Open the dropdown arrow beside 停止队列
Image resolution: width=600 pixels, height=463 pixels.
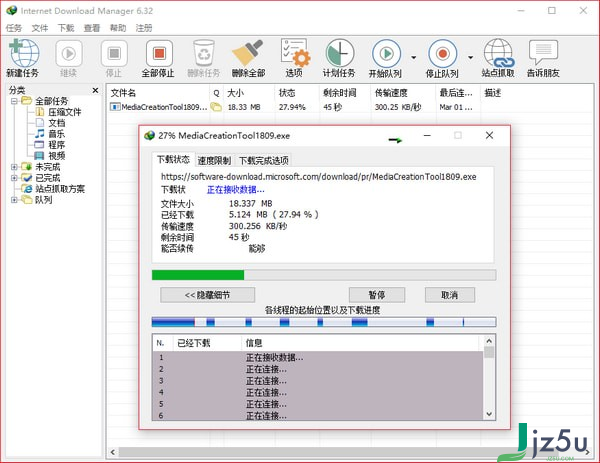[x=470, y=57]
